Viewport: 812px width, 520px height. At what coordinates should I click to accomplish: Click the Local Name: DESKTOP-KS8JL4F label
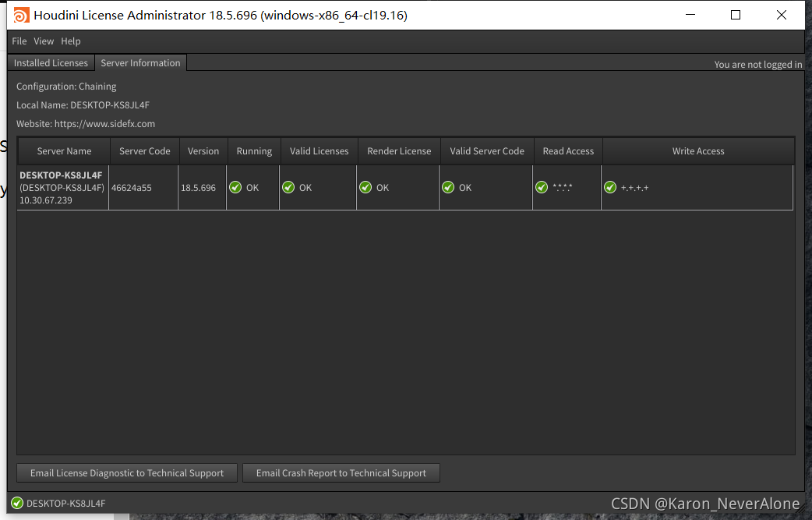83,105
